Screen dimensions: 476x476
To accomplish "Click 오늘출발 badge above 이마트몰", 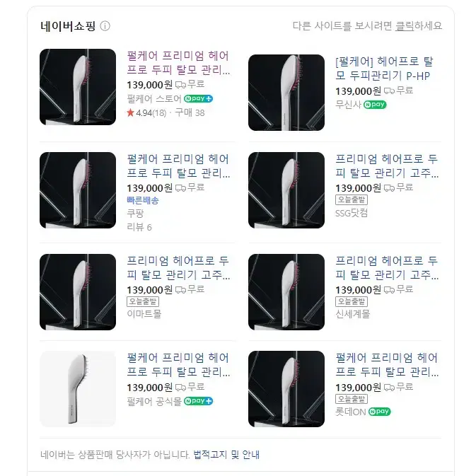I will [x=143, y=301].
